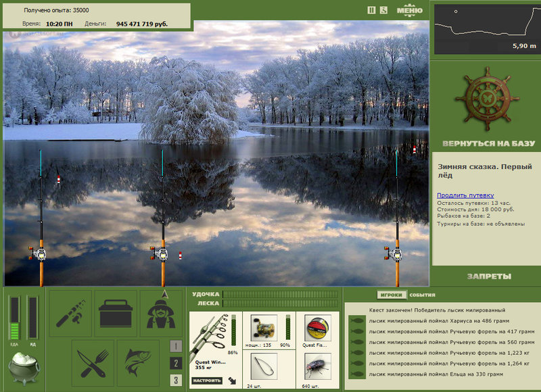541x392 pixels.
Task: Open the МЕНЮ menu
Action: point(409,10)
